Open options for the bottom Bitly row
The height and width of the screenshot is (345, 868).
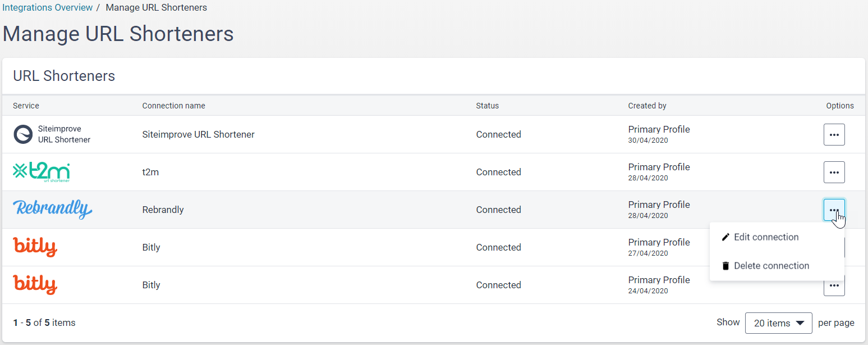coord(834,288)
